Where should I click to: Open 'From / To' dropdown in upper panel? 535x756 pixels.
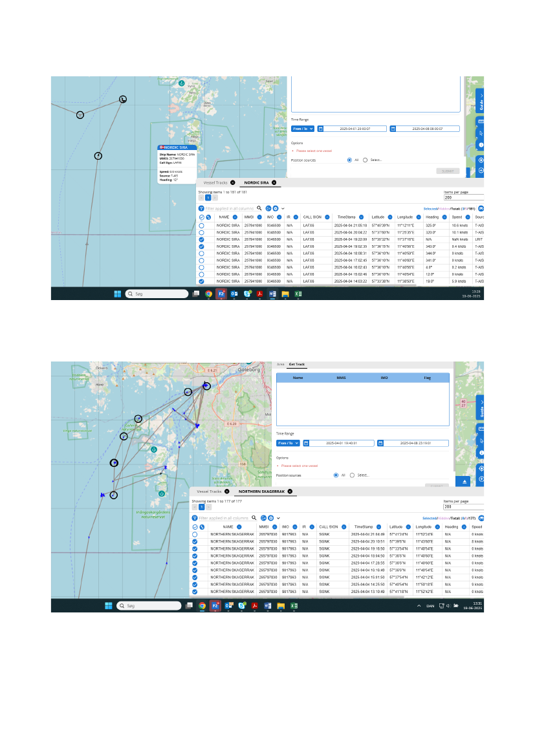point(302,129)
